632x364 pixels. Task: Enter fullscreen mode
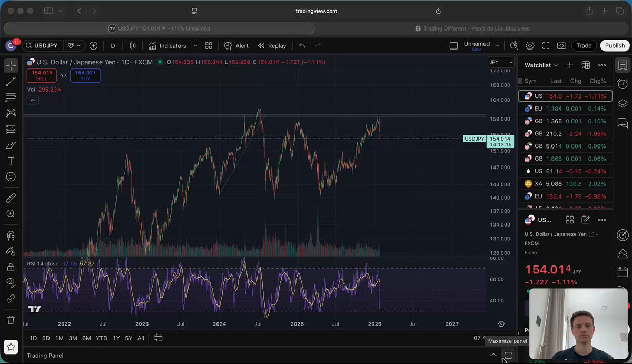[546, 46]
